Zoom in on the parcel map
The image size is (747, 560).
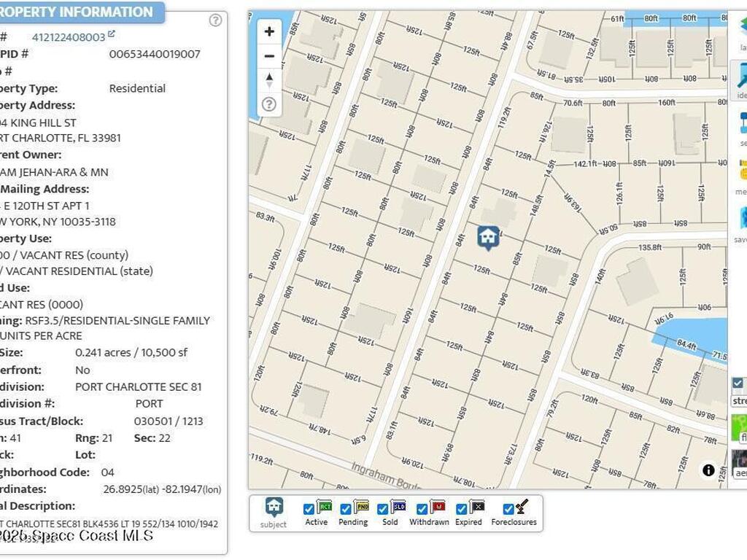coord(269,32)
